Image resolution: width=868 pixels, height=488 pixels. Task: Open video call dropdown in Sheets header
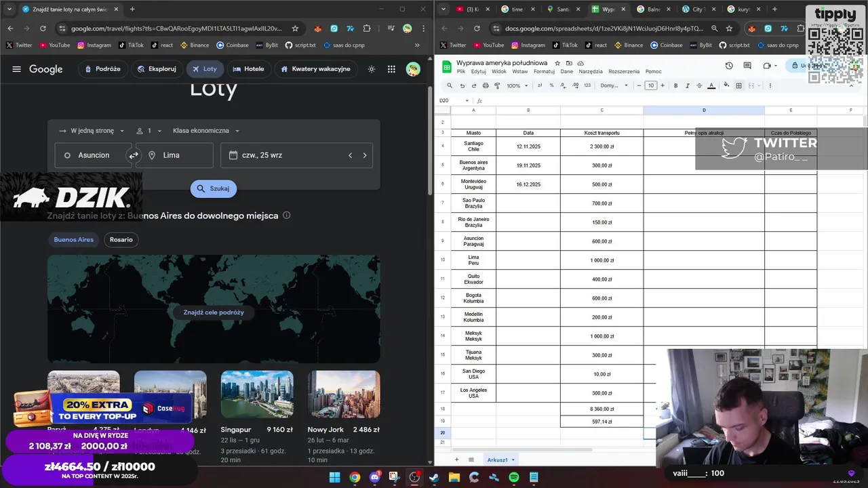(x=775, y=66)
